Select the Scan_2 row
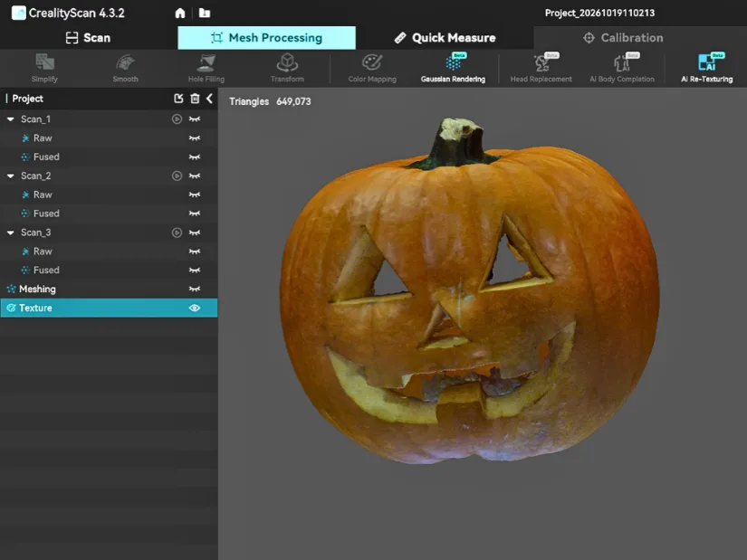 point(109,176)
